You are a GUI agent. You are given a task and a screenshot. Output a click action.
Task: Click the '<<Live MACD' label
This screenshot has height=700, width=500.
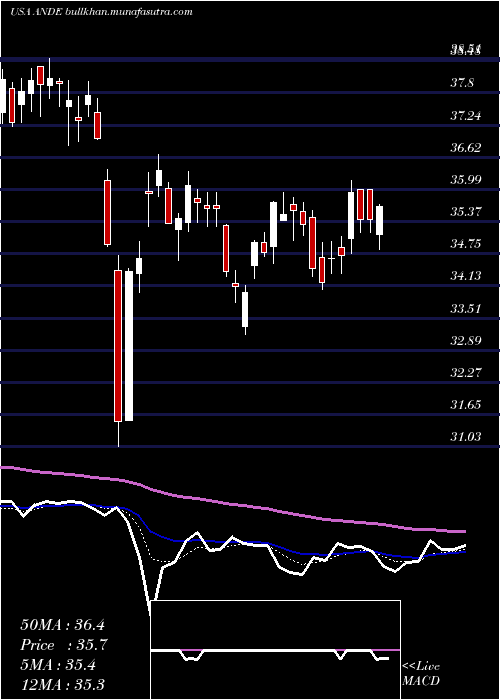tap(421, 673)
